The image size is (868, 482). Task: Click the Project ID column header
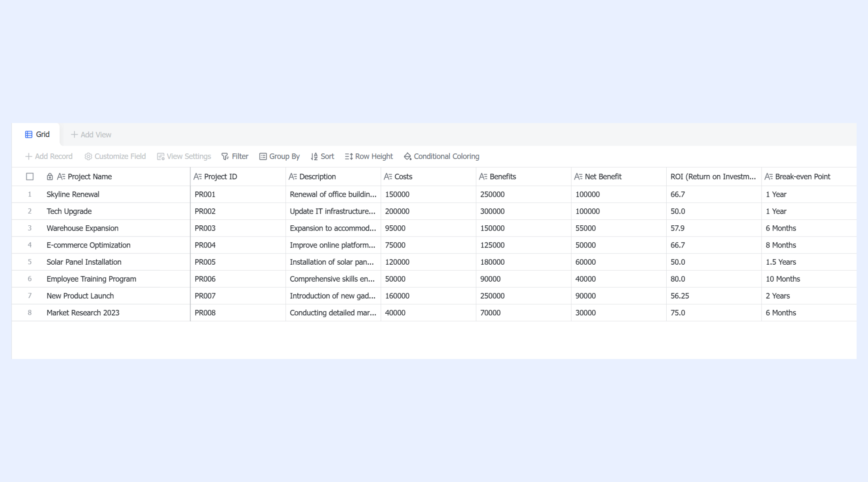[x=238, y=177]
